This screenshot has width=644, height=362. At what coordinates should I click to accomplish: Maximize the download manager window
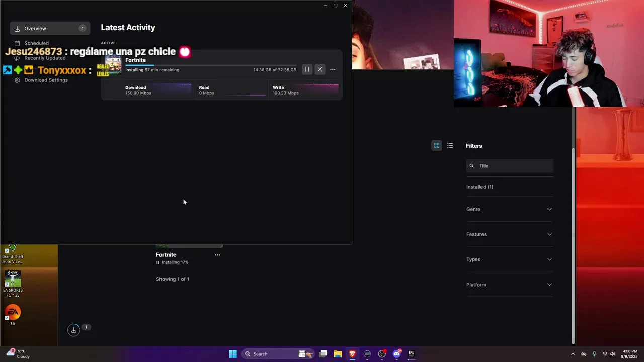click(335, 6)
